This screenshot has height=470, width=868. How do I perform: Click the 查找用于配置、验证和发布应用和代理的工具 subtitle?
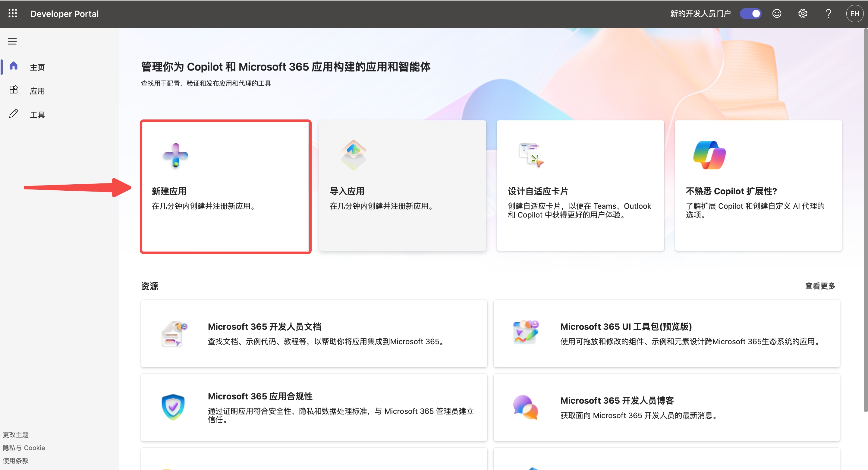(x=206, y=83)
